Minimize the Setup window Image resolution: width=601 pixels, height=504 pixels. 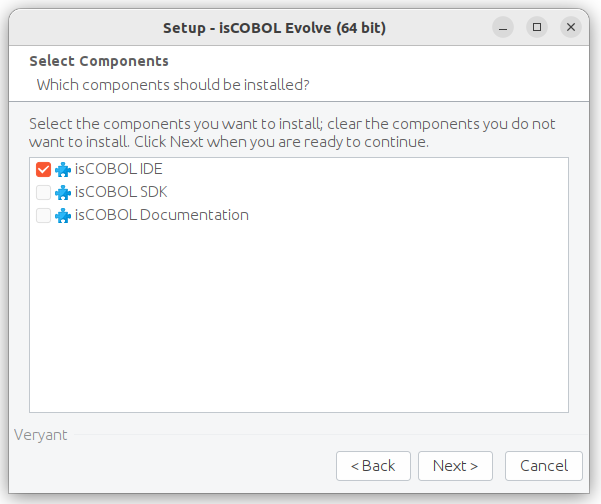[503, 28]
